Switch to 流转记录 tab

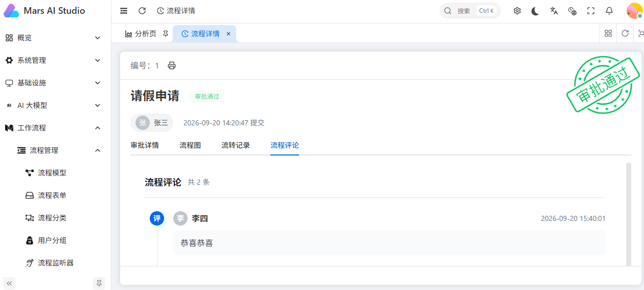pos(236,145)
